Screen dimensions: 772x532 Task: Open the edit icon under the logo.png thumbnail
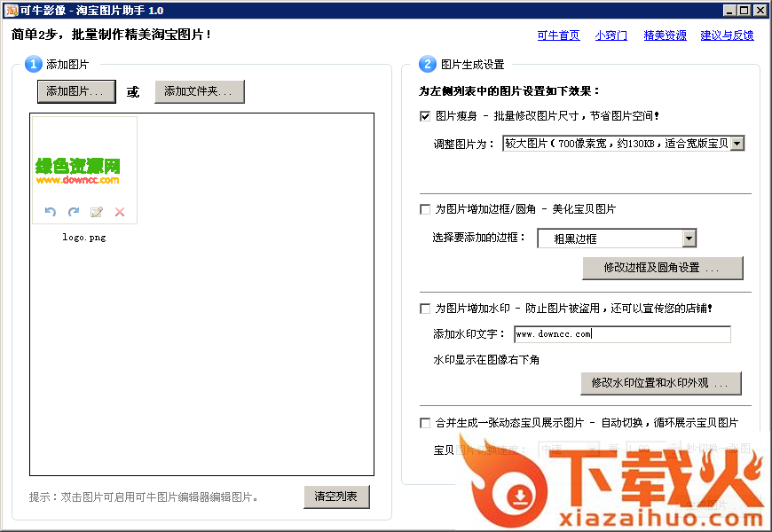[97, 212]
